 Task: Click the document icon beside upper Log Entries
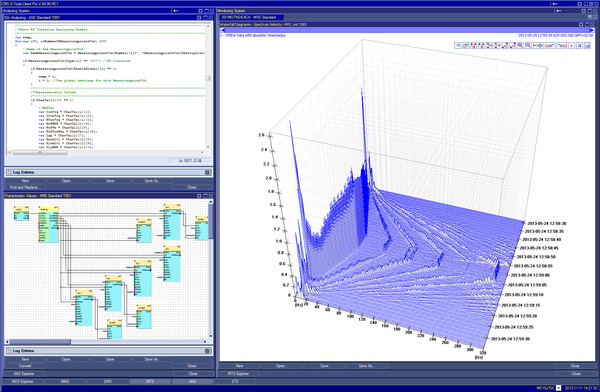pyautogui.click(x=9, y=173)
